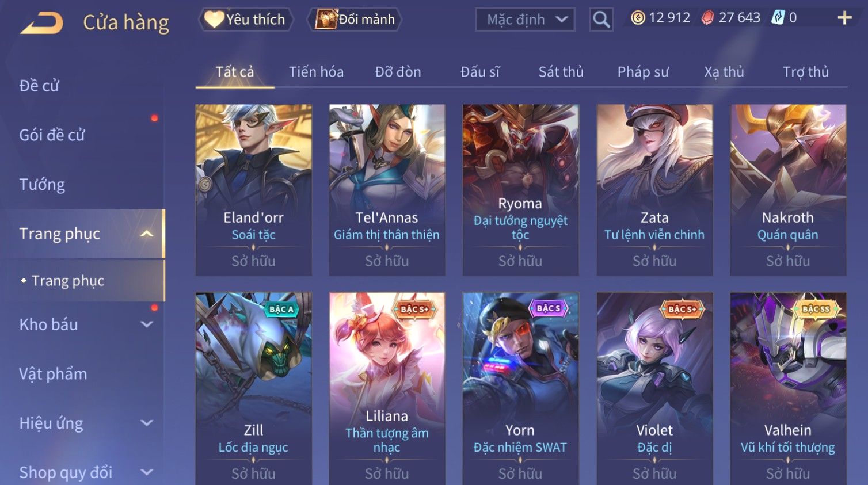Switch to the Sát thủ tab
Screen dimensions: 868x485
point(561,72)
